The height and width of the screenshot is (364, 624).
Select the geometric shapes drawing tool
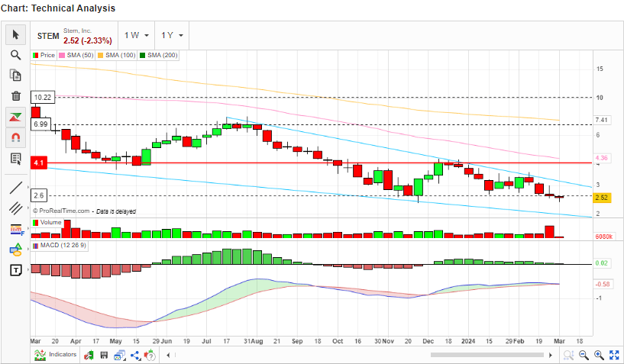15,250
